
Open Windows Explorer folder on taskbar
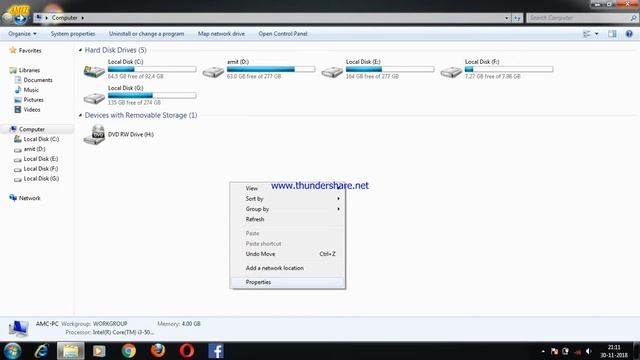pyautogui.click(x=71, y=351)
